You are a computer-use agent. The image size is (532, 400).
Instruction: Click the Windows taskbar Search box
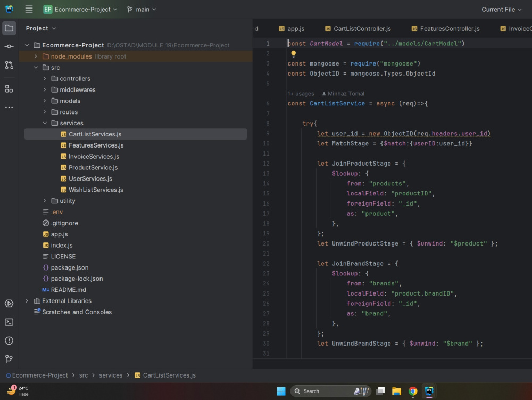[x=330, y=391]
